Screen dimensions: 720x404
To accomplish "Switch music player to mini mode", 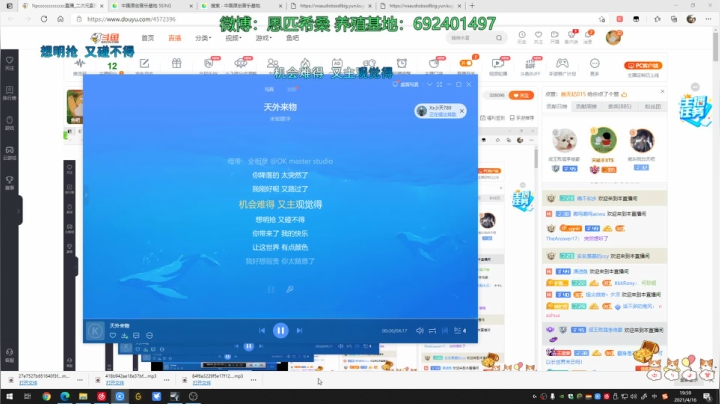I will click(439, 84).
